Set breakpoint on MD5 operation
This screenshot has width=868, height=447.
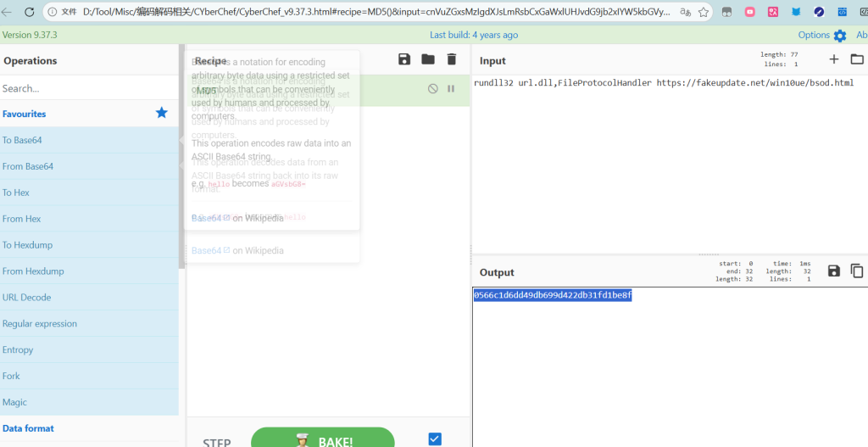451,88
